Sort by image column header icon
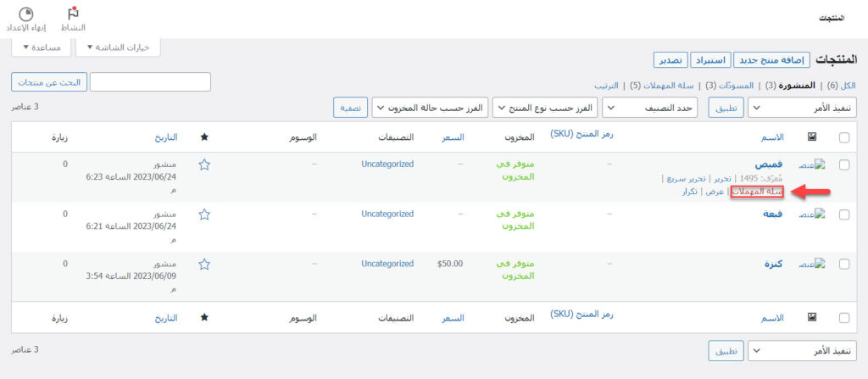The image size is (868, 379). [x=812, y=137]
